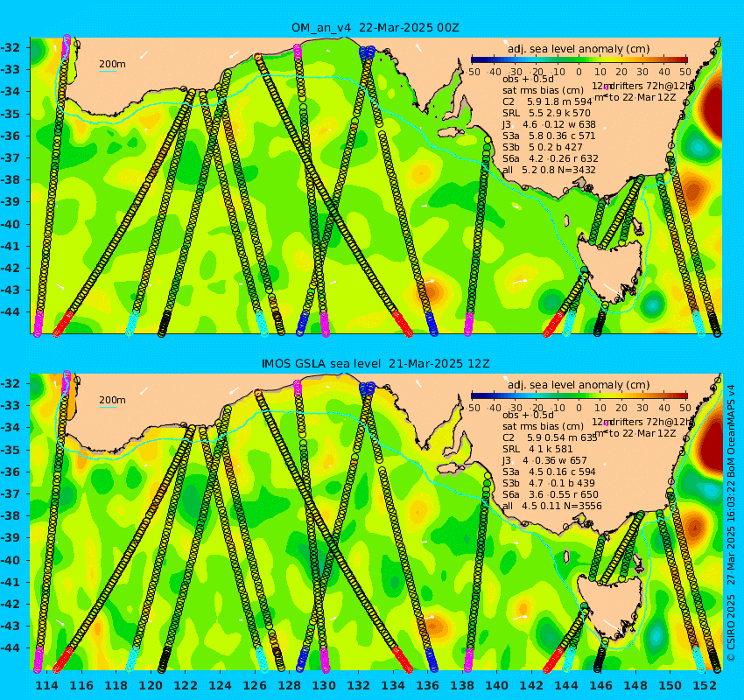Click latitude label -32 of the OM_an_v4 panel
This screenshot has height=700, width=744.
pos(10,47)
